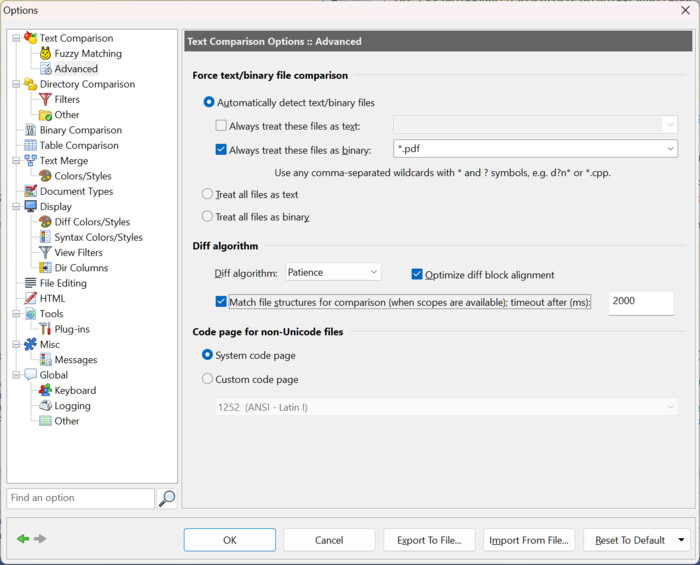Click the Dir Columns icon
Screen dimensions: 700x565
tap(45, 268)
